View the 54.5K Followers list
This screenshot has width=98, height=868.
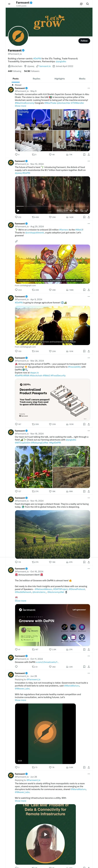pos(32,71)
